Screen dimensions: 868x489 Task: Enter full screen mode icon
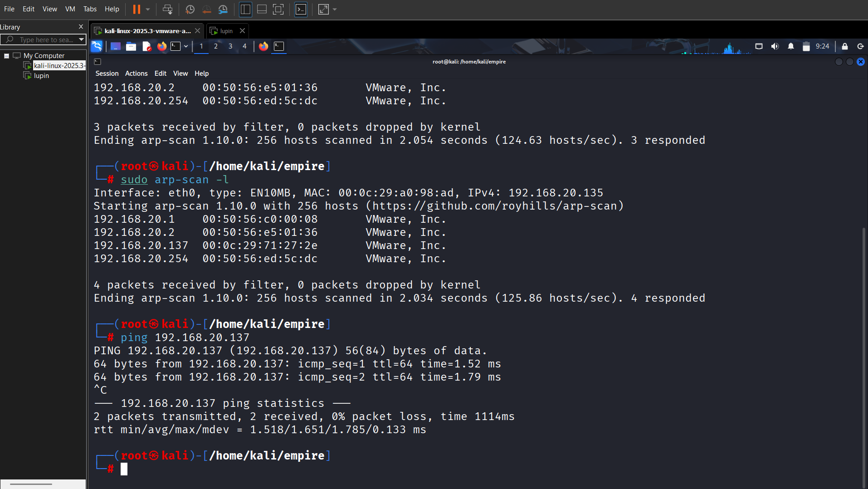point(278,9)
